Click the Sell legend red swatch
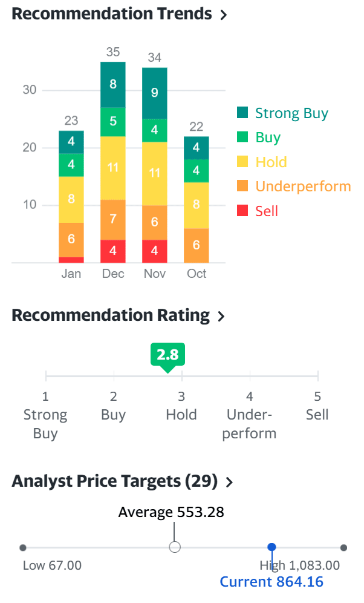The image size is (364, 603). [242, 211]
